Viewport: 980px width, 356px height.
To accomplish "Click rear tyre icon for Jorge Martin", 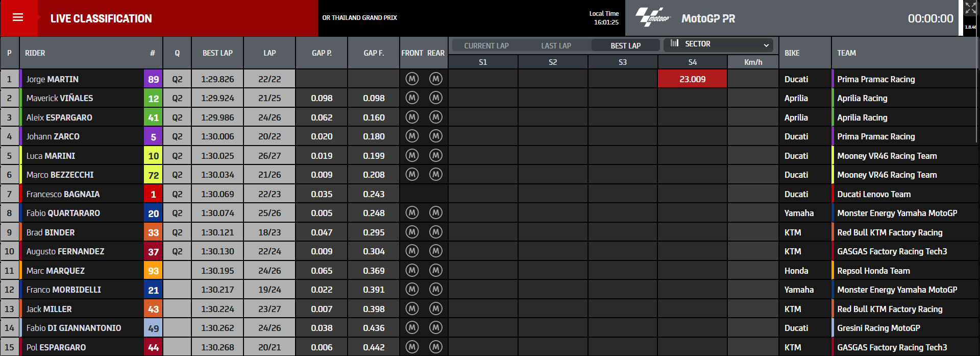I will point(435,79).
